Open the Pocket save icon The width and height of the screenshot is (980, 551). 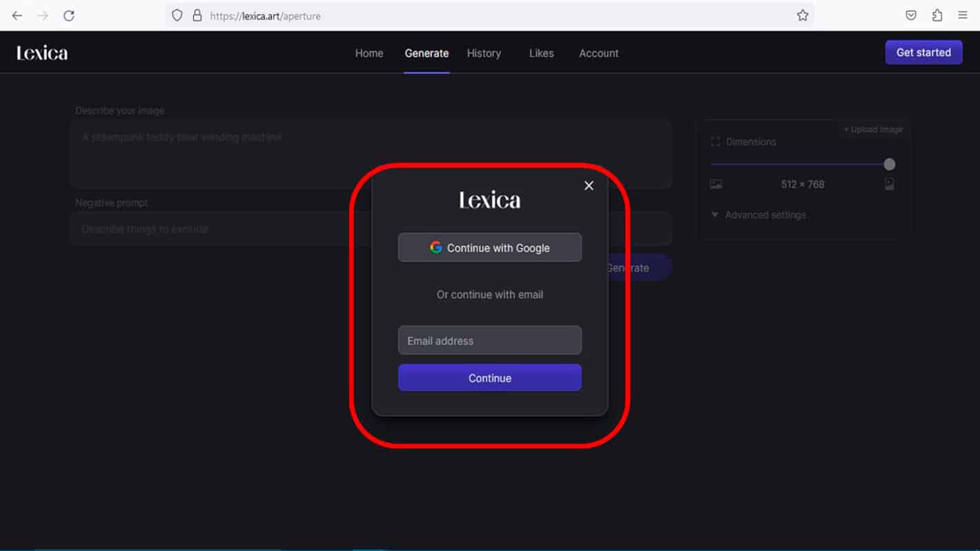911,15
